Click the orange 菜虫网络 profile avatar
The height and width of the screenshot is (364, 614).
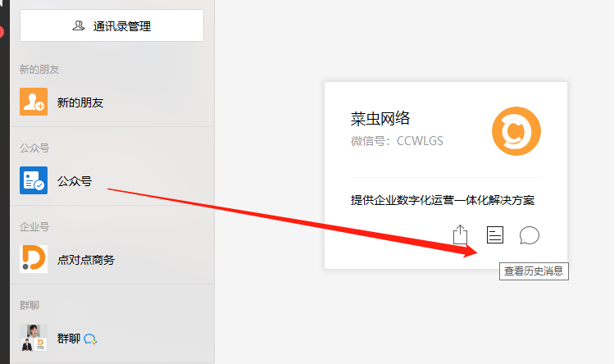pyautogui.click(x=516, y=131)
